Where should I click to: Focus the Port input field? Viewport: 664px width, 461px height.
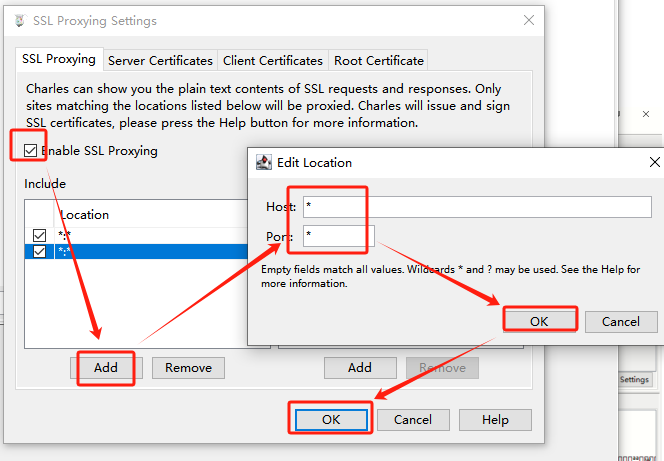[x=339, y=235]
